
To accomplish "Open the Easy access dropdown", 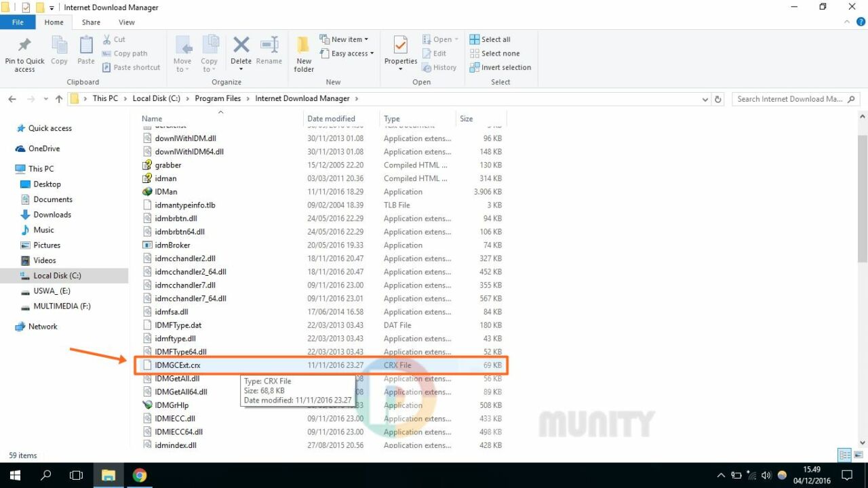I will pos(352,54).
